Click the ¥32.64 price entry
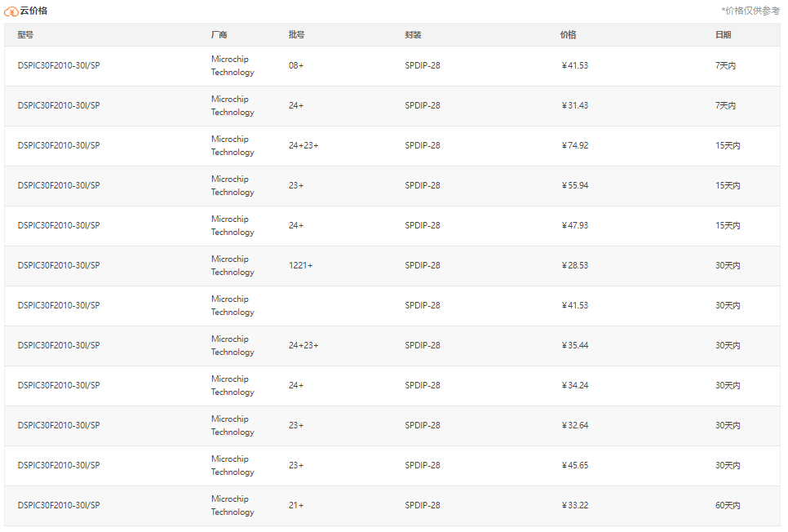The image size is (788, 532). coord(575,425)
